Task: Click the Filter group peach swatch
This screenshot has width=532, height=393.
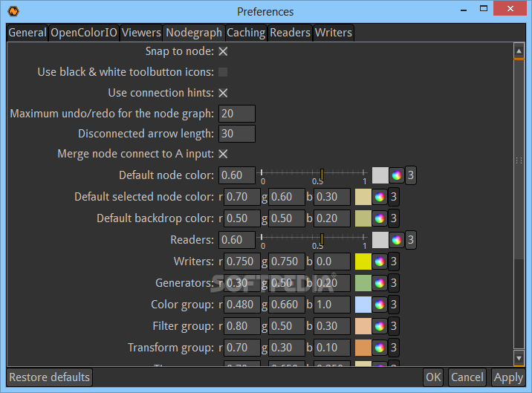Action: 363,326
